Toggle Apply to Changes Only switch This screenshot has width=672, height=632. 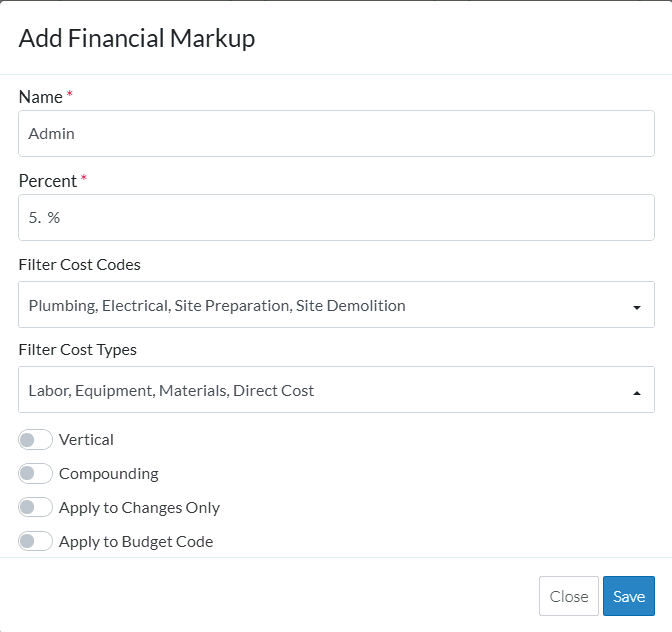point(35,508)
